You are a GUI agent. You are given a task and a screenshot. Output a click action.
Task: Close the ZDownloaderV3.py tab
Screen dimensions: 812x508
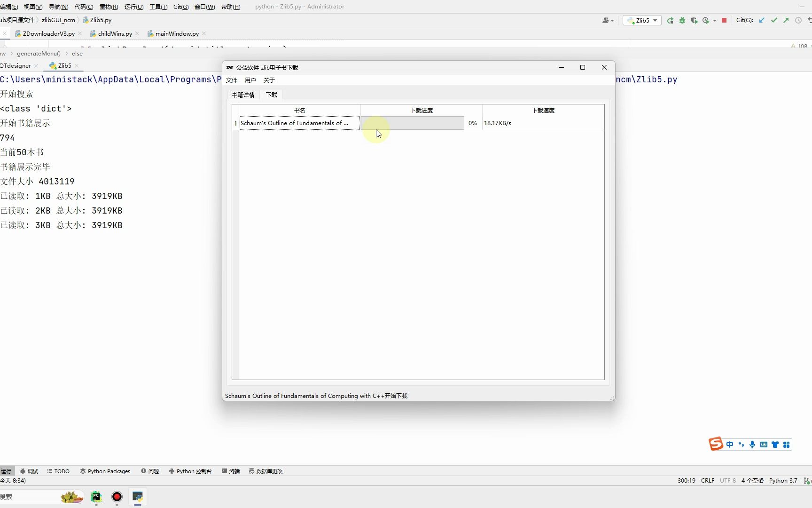(x=80, y=33)
